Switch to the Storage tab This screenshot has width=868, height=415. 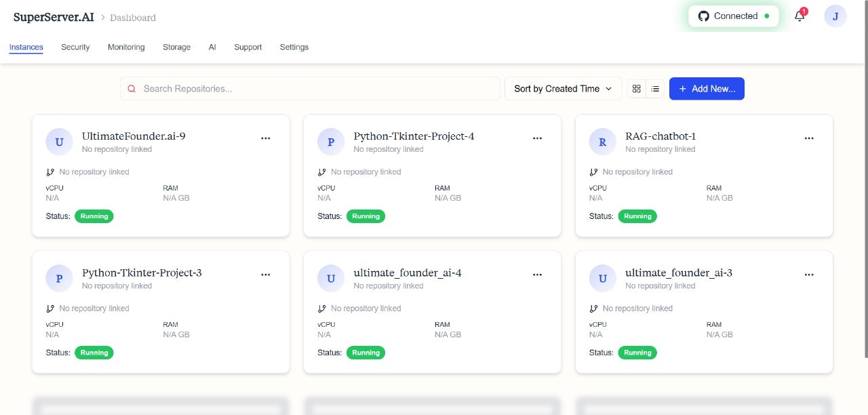click(x=176, y=47)
